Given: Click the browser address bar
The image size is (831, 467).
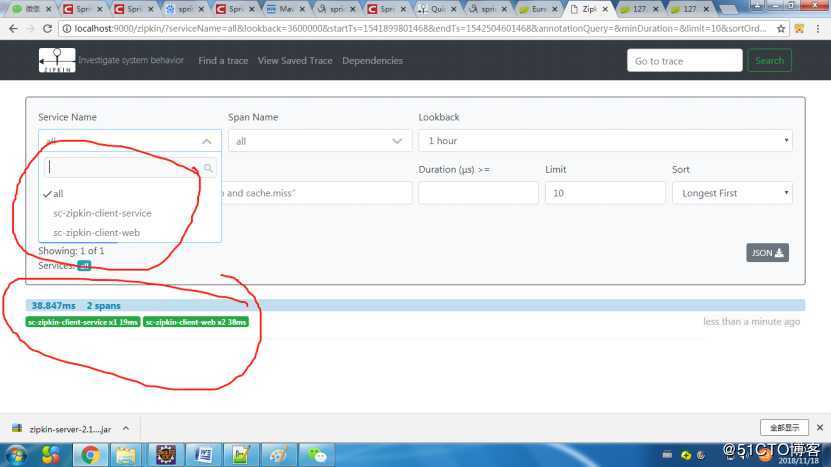Looking at the screenshot, I should point(421,29).
